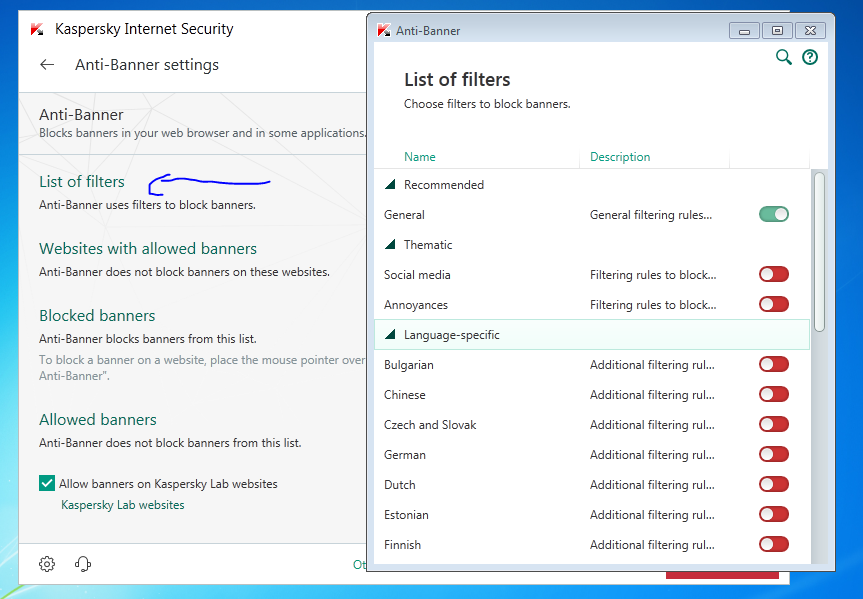Image resolution: width=863 pixels, height=599 pixels.
Task: Sort filters by Name column header
Action: [x=420, y=157]
